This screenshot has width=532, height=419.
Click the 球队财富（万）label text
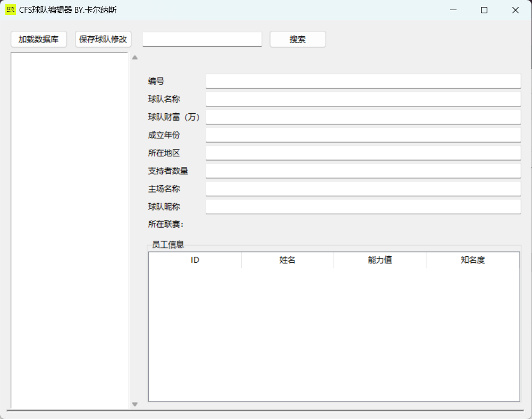(x=174, y=117)
